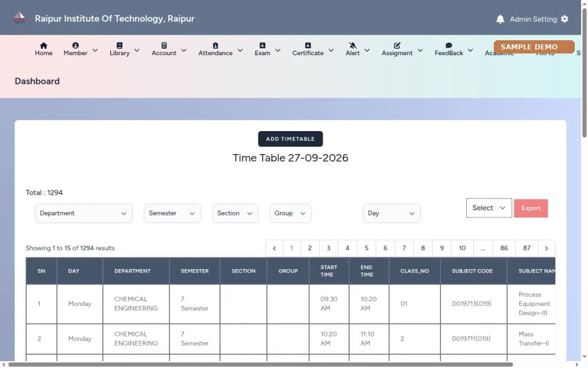Open the Home menu item
The height and width of the screenshot is (368, 588).
[x=44, y=49]
